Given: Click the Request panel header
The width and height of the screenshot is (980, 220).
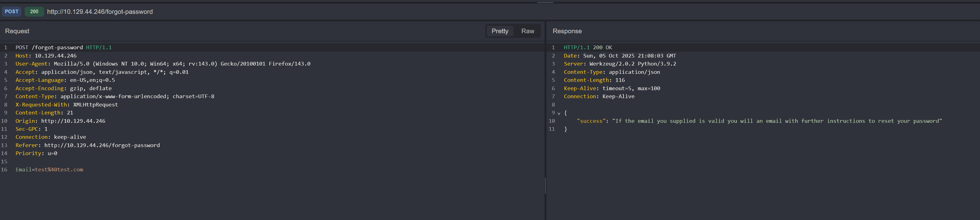Looking at the screenshot, I should [17, 31].
